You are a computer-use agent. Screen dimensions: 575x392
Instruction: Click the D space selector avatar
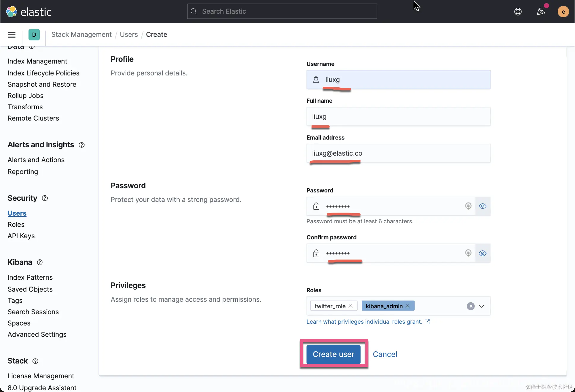pos(34,35)
